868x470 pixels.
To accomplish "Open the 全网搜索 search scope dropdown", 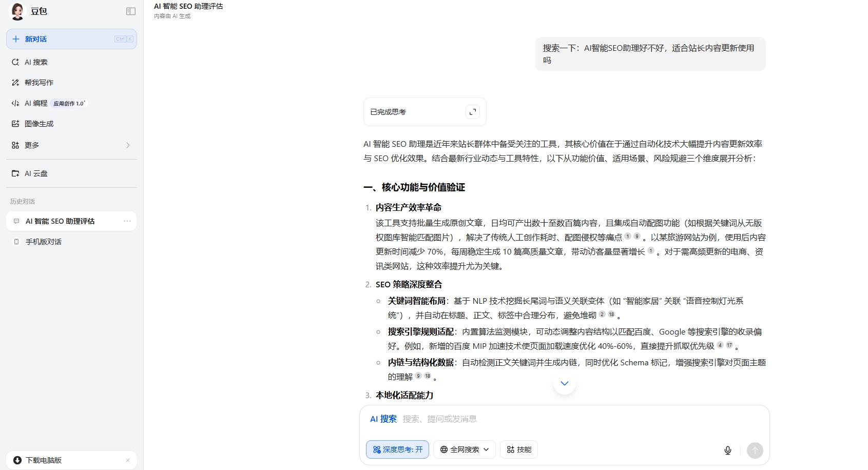I will [464, 449].
